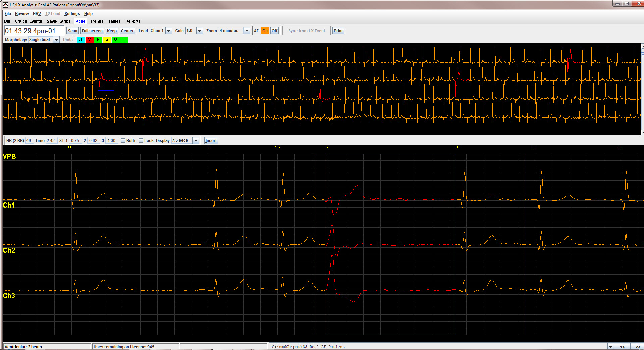Enable the Both checkbox

coord(123,140)
